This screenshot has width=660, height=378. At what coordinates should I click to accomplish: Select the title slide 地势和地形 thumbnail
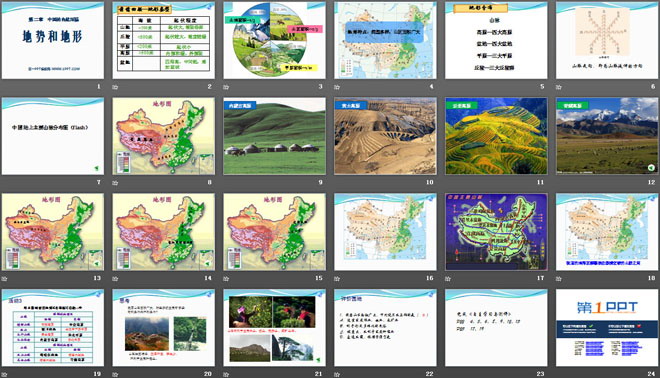pos(53,40)
